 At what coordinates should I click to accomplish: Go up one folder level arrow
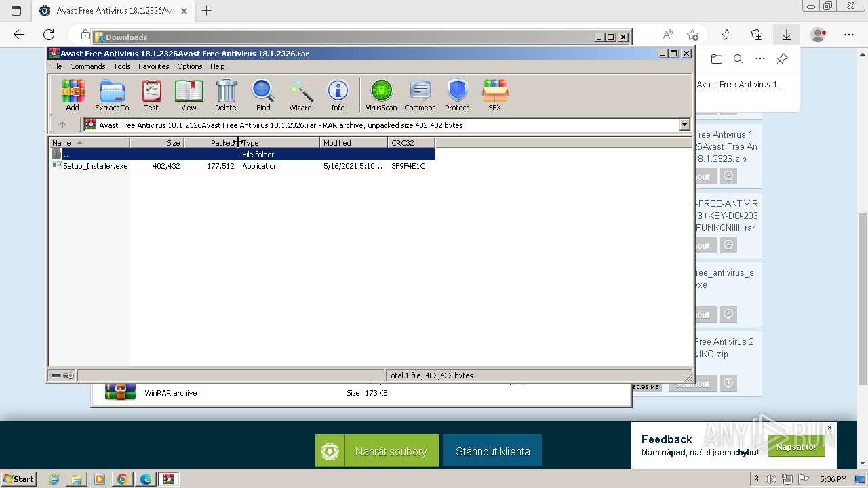[x=62, y=125]
